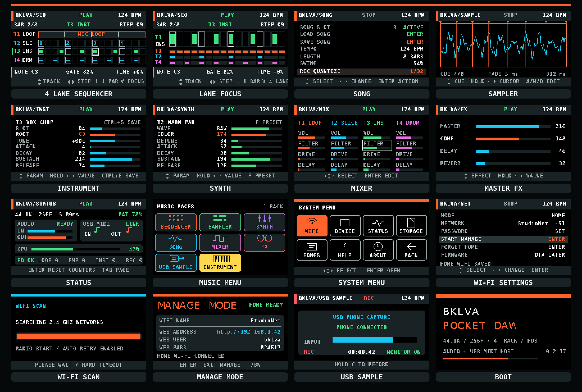Screen dimensions: 582x392
Task: Click 'CTRL+S SAVE' in Instrument header
Action: pos(122,122)
